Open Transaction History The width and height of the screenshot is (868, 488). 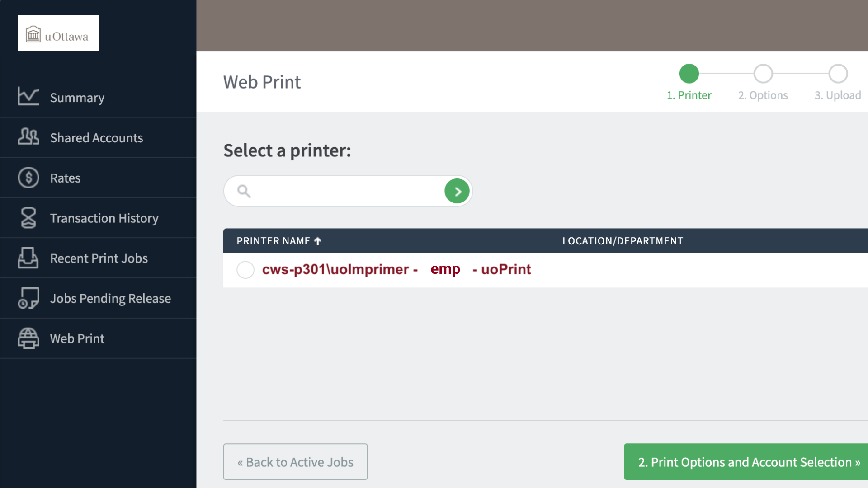coord(98,218)
